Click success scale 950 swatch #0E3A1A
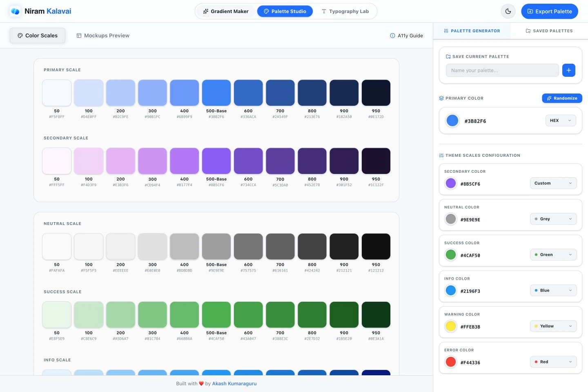This screenshot has width=588, height=392. point(376,315)
